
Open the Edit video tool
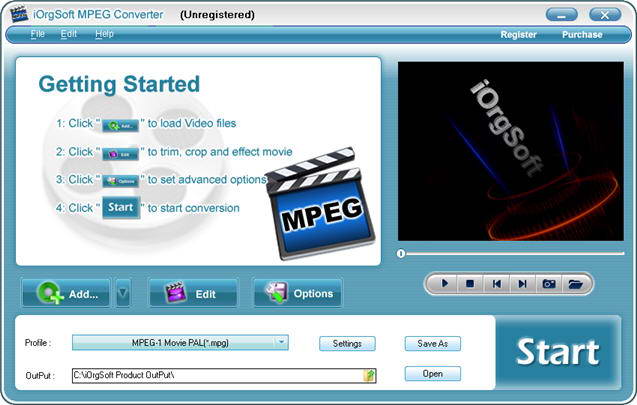point(193,293)
